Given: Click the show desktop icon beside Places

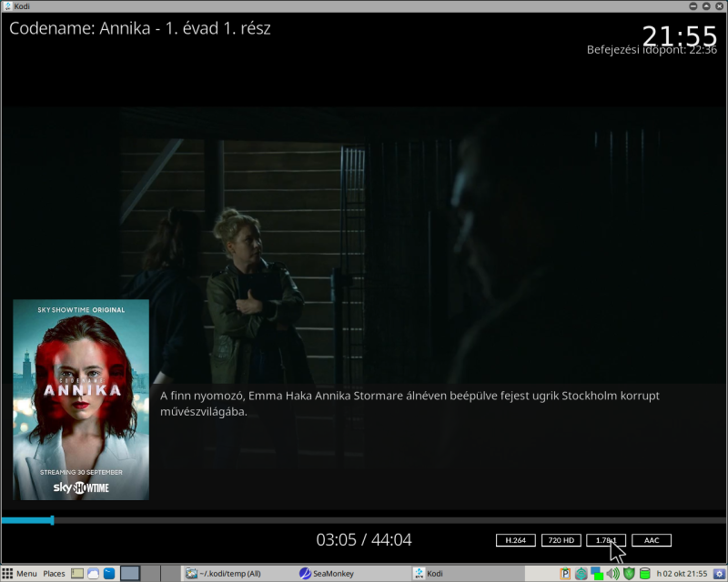Looking at the screenshot, I should (x=77, y=574).
